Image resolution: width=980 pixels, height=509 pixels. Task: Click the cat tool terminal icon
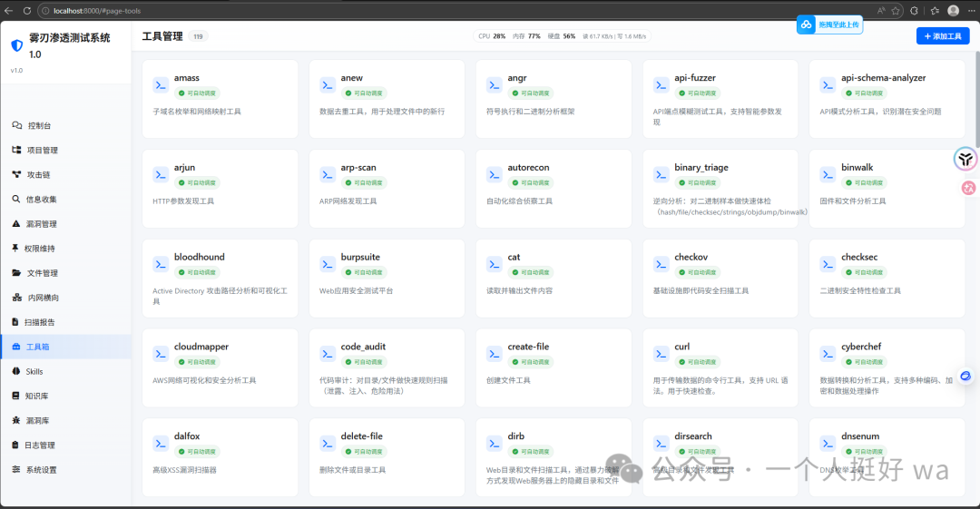pos(495,264)
